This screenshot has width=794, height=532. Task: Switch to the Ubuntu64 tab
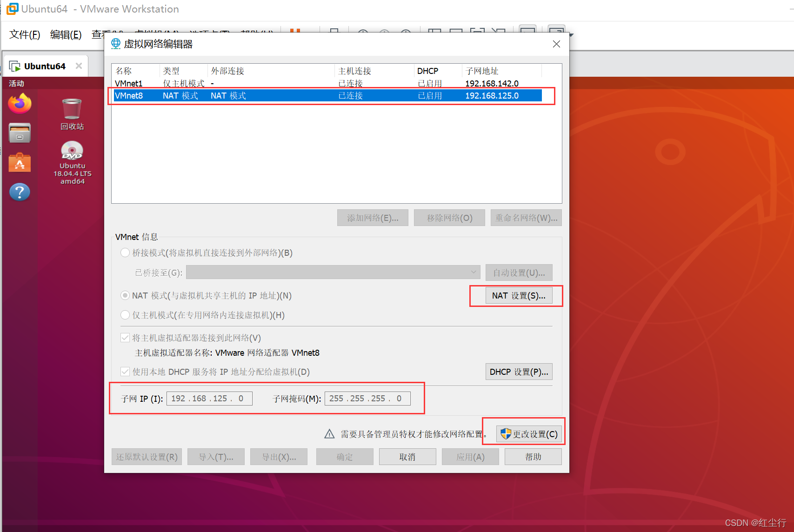(45, 66)
